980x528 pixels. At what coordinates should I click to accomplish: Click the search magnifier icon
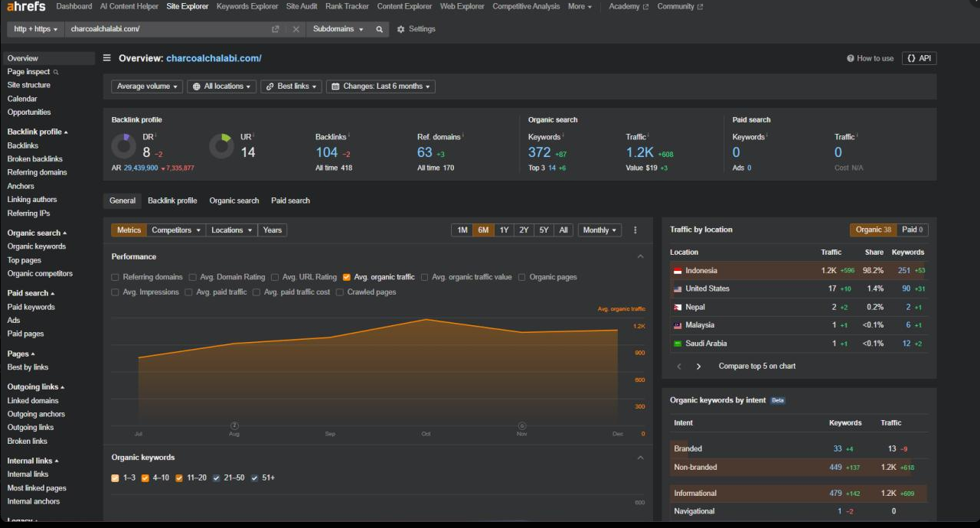pyautogui.click(x=379, y=29)
